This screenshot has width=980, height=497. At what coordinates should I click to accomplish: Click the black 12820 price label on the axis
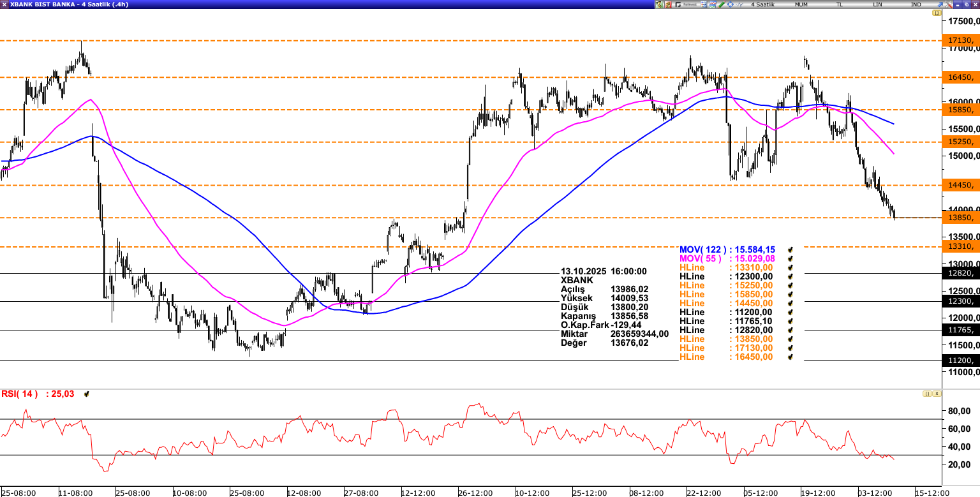click(960, 273)
